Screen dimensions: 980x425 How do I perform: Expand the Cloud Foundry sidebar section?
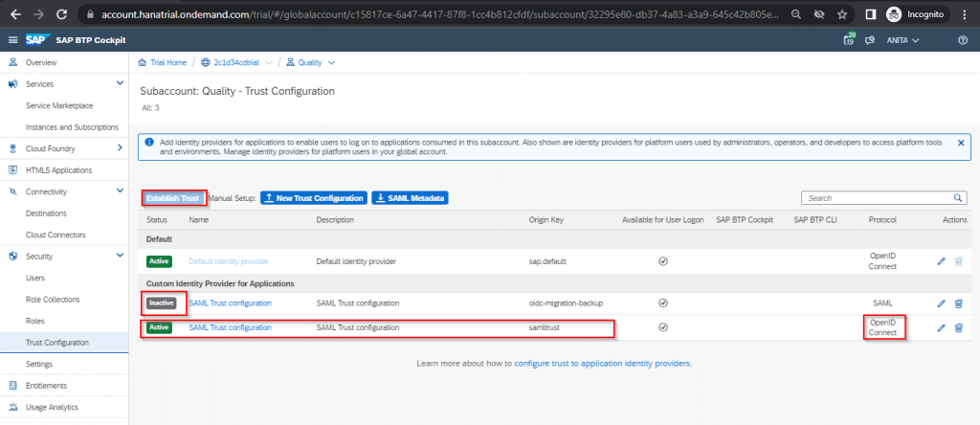120,148
